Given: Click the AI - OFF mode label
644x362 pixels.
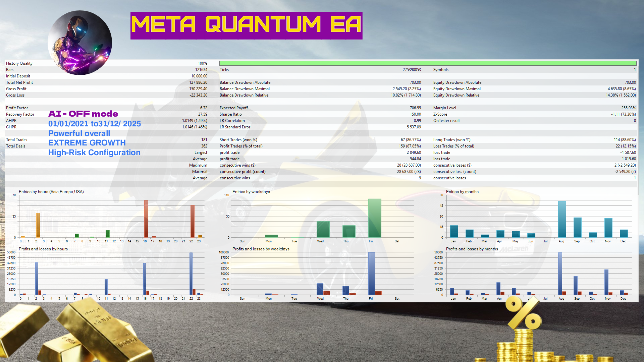Looking at the screenshot, I should 83,114.
